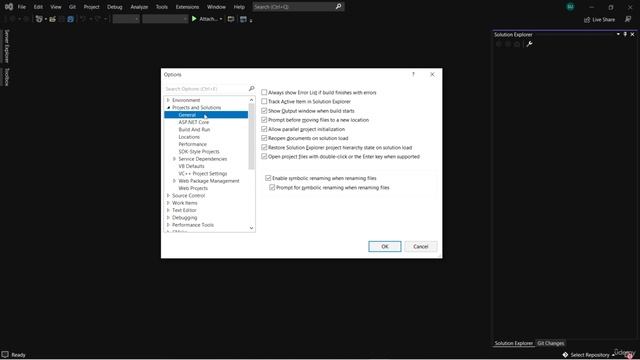Uncheck Prompt for symbolic renaming checkbox
Screen dimensions: 640x360
point(272,187)
